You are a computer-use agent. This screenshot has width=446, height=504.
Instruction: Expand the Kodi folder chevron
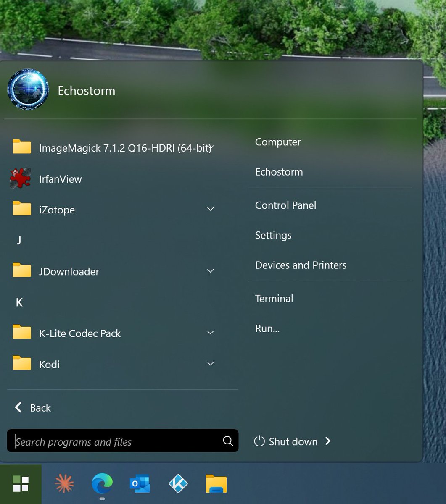[x=211, y=364]
